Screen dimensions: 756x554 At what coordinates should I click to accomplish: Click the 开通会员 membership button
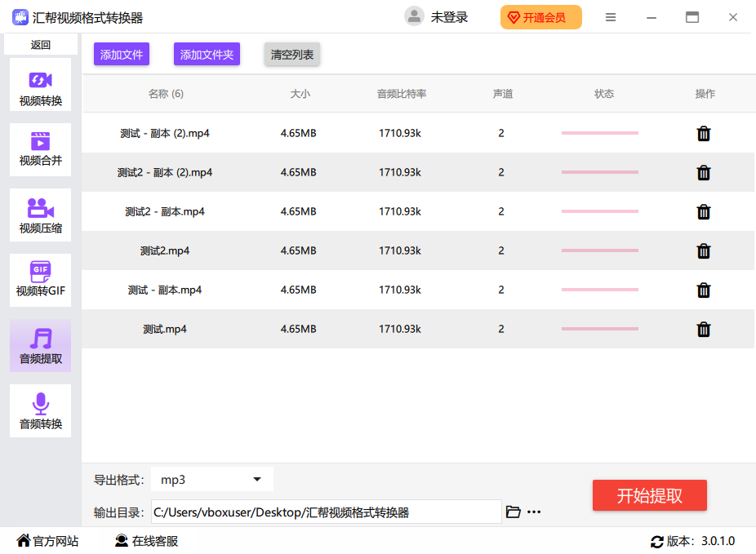click(x=540, y=16)
